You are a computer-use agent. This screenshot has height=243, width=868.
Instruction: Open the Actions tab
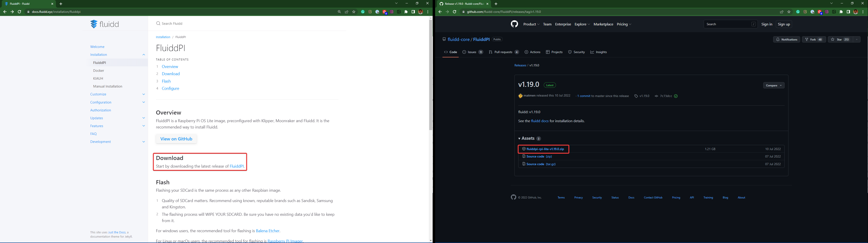[532, 52]
